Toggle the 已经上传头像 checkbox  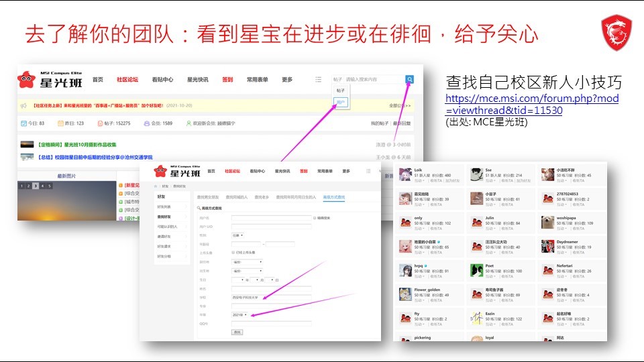(233, 253)
